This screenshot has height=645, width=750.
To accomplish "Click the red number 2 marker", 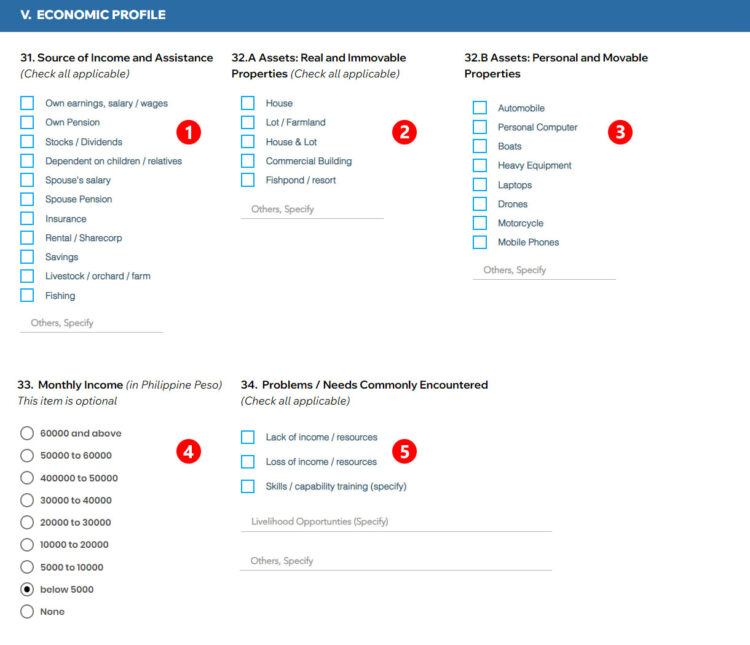I will [404, 132].
